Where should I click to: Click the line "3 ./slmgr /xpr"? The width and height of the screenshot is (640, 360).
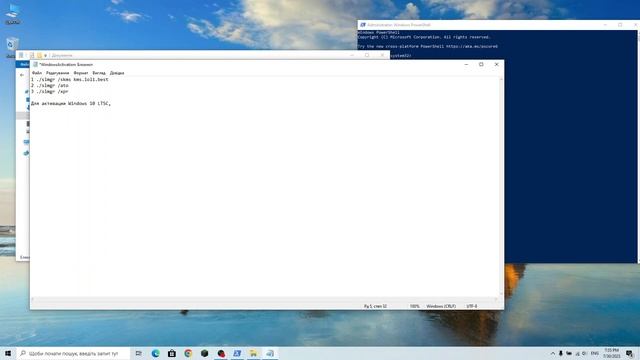(x=50, y=91)
